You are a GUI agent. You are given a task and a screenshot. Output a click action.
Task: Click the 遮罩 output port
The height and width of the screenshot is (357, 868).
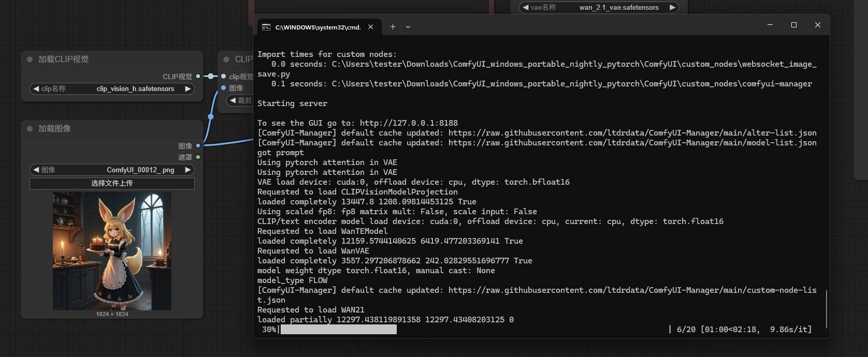[198, 157]
